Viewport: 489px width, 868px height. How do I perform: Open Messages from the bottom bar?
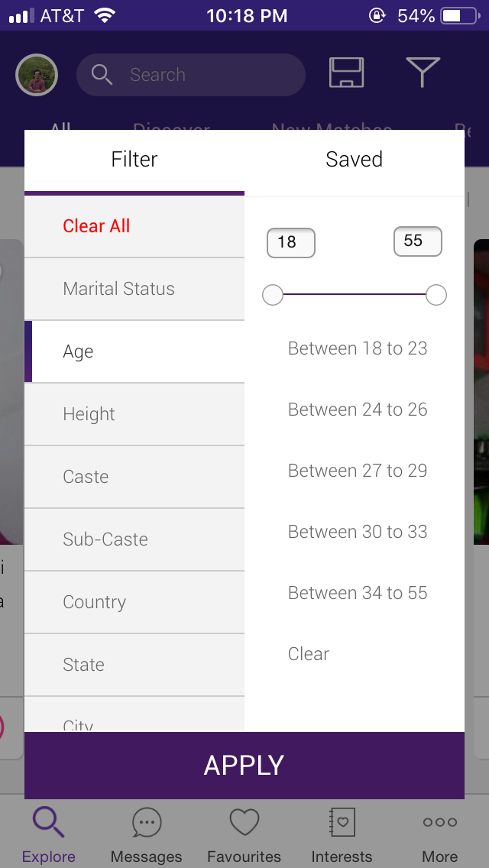147,823
